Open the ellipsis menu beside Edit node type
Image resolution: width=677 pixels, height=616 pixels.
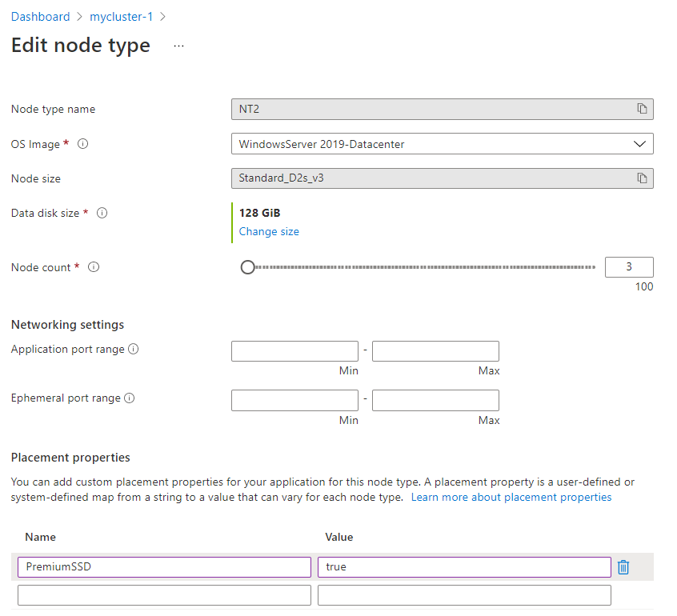[178, 46]
